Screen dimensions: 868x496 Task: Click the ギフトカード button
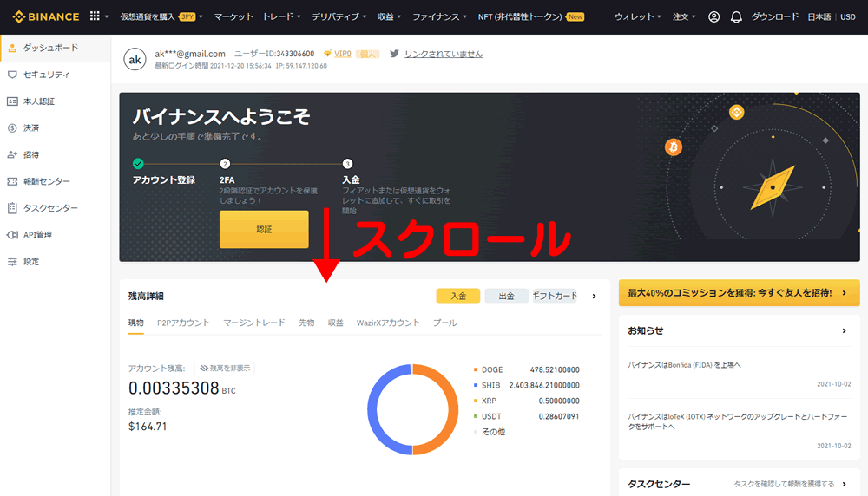555,297
